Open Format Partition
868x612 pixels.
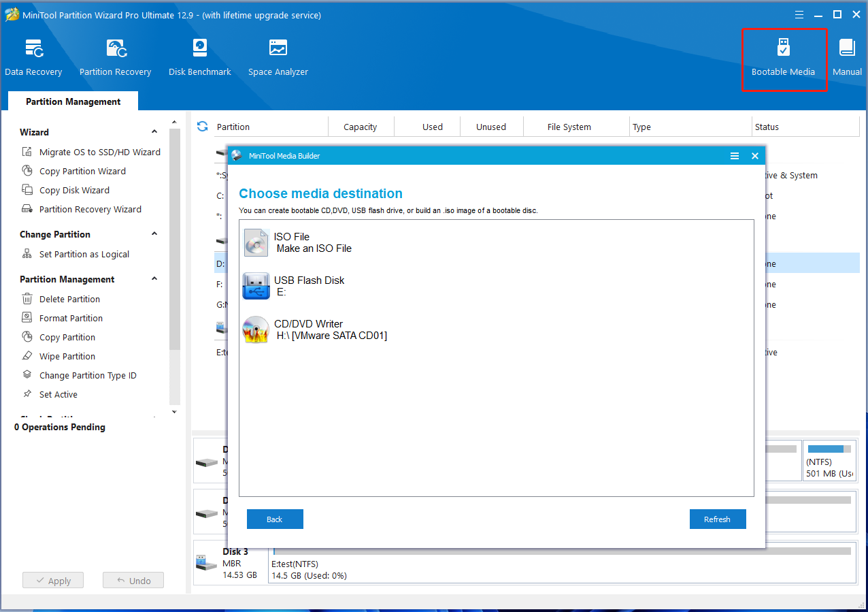coord(70,318)
